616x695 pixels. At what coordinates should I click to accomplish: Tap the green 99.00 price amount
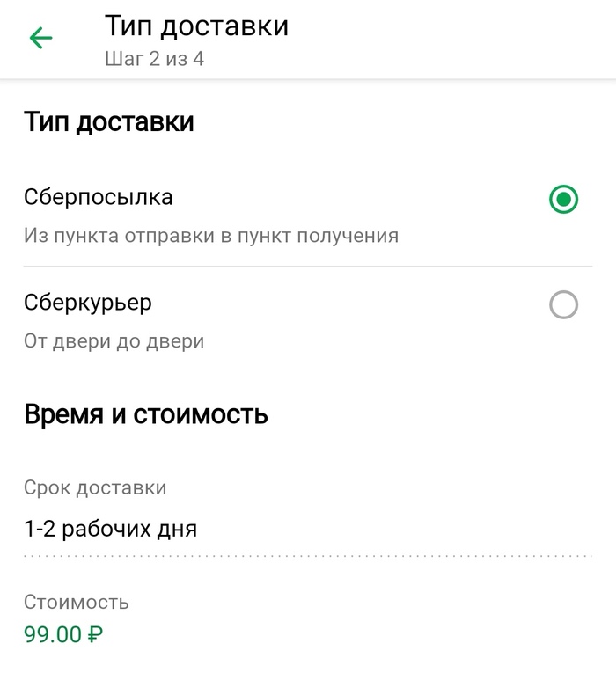click(52, 633)
